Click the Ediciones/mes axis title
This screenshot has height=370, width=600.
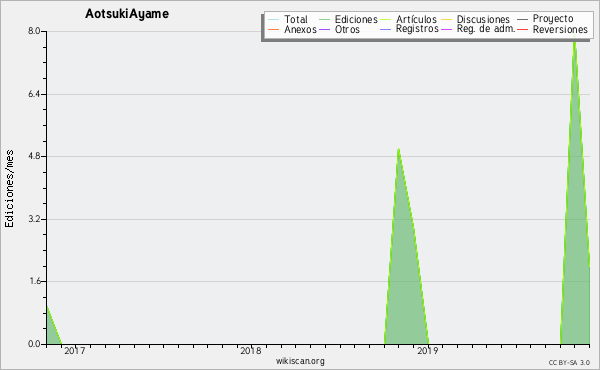(x=9, y=188)
